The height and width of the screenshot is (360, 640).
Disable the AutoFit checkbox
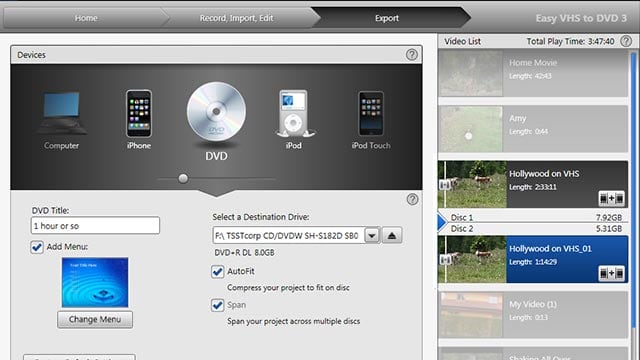coord(218,271)
